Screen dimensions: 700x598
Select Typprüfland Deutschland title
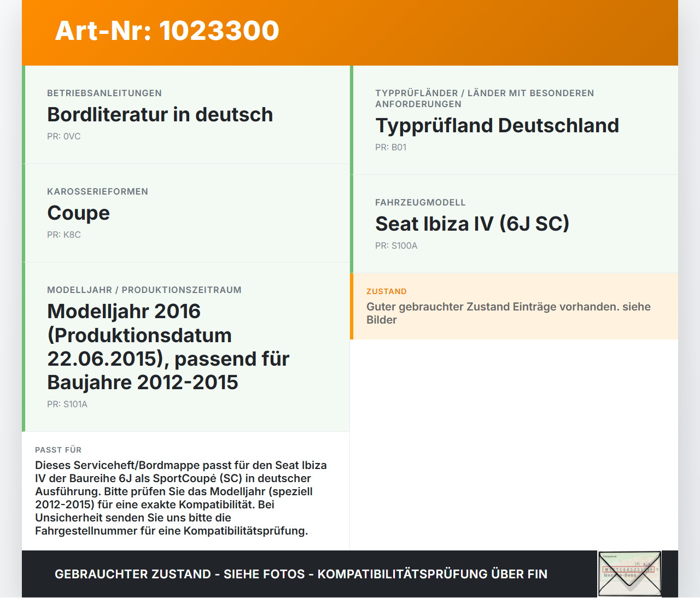[x=497, y=125]
